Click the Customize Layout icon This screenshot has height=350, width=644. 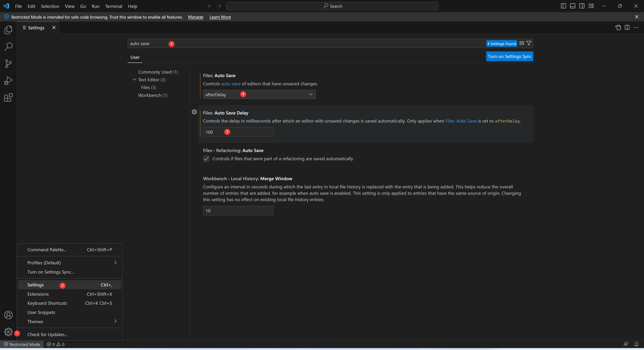591,6
